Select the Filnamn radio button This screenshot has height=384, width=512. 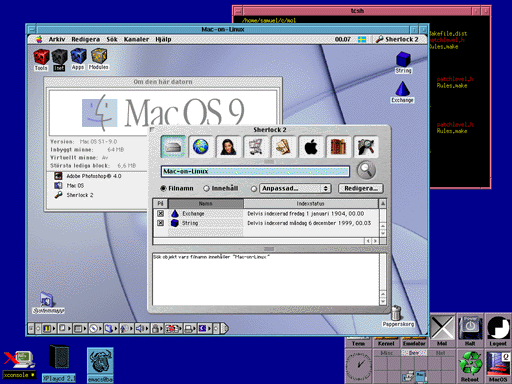coord(163,188)
